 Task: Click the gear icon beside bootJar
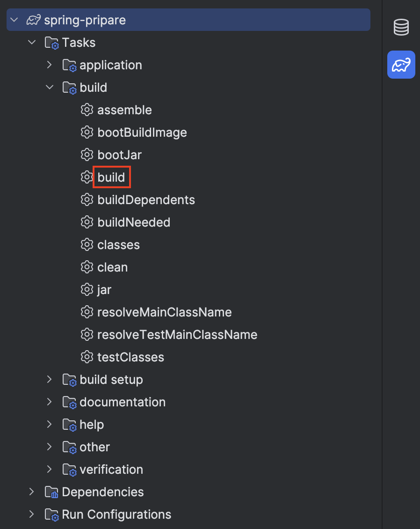pyautogui.click(x=87, y=155)
